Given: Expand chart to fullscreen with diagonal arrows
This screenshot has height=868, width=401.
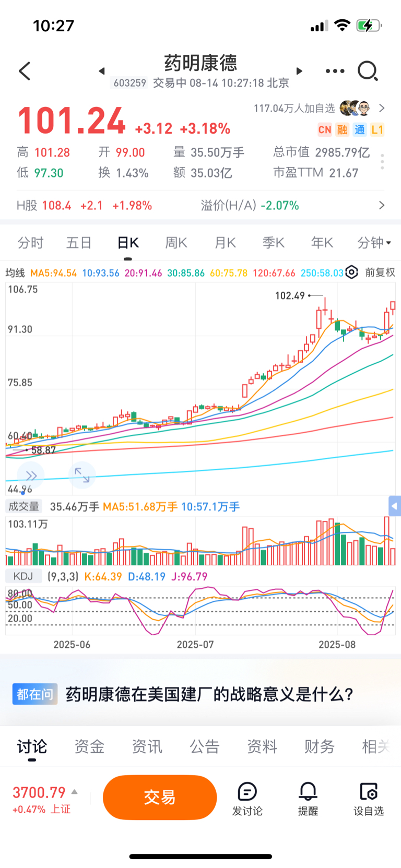Looking at the screenshot, I should click(82, 475).
